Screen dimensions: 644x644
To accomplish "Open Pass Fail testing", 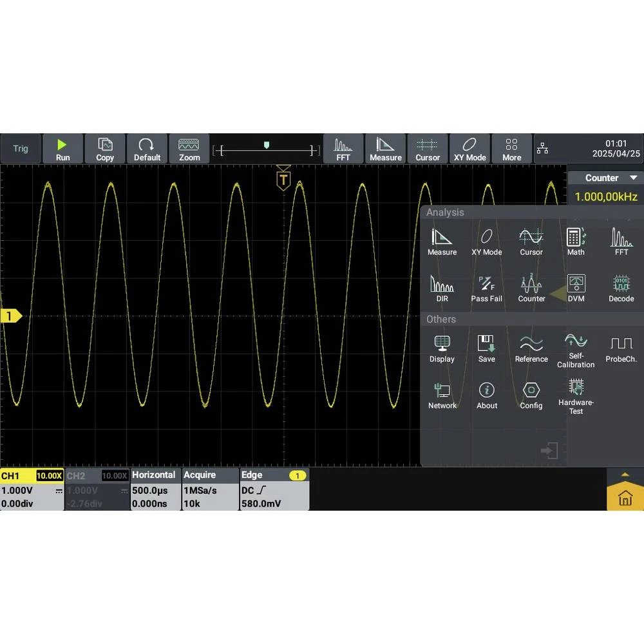I will [x=487, y=289].
